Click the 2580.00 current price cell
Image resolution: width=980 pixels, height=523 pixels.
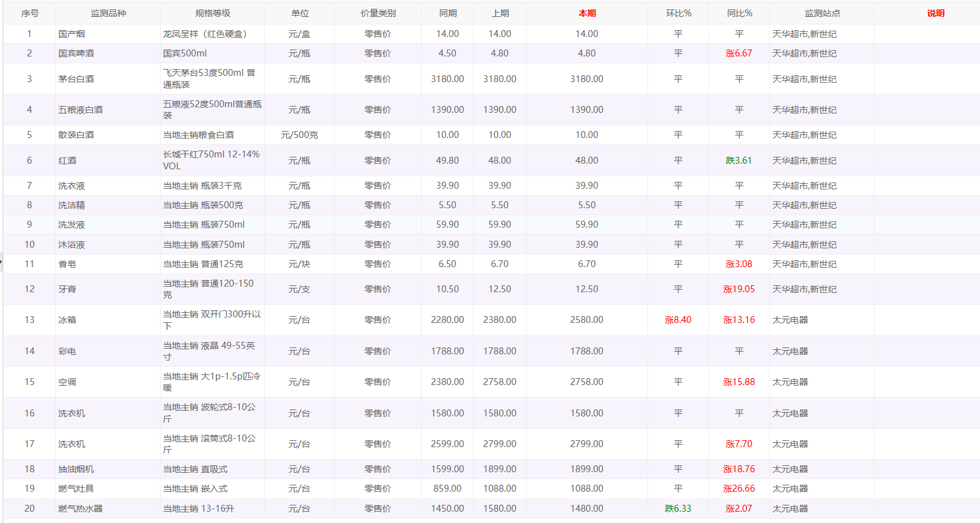pos(587,320)
